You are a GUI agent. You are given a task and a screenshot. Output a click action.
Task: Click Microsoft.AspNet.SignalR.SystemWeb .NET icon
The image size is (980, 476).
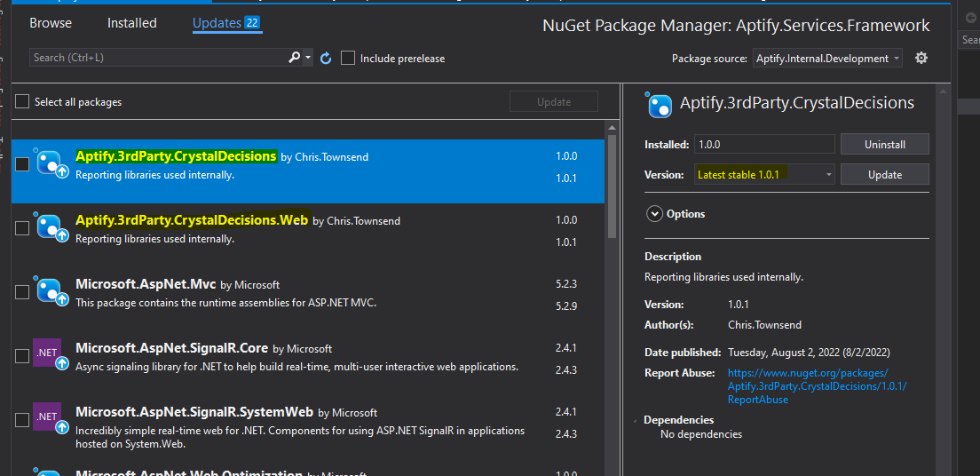[50, 419]
